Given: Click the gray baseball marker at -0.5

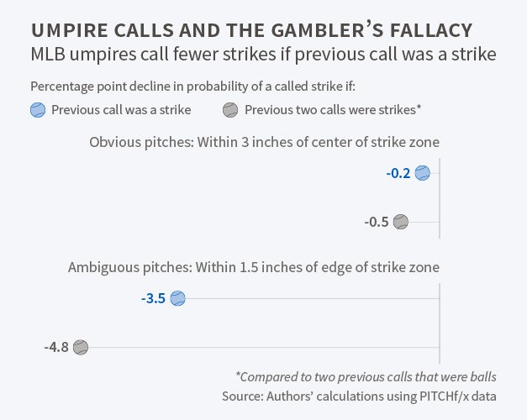Looking at the screenshot, I should (401, 222).
